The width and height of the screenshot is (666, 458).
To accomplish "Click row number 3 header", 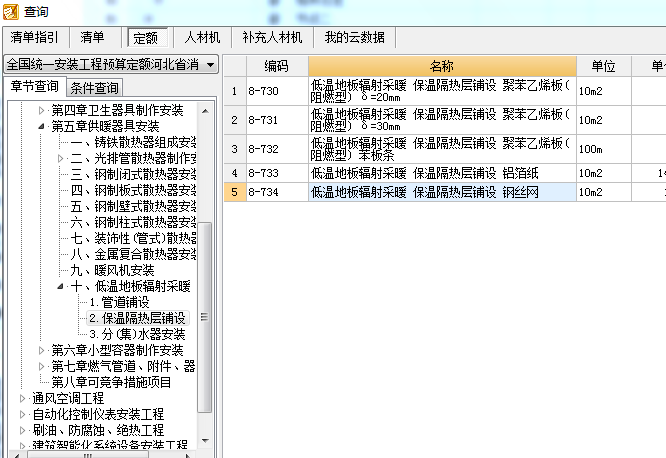I will coord(235,149).
